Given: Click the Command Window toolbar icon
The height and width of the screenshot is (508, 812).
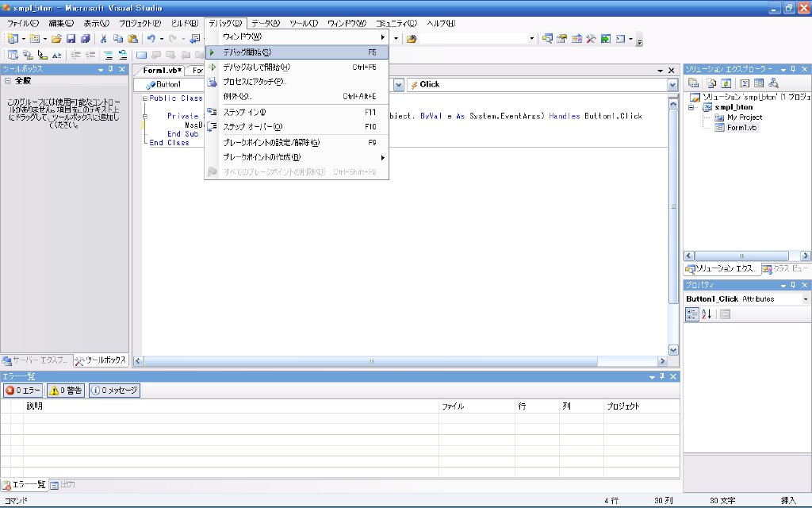Looking at the screenshot, I should tap(620, 39).
